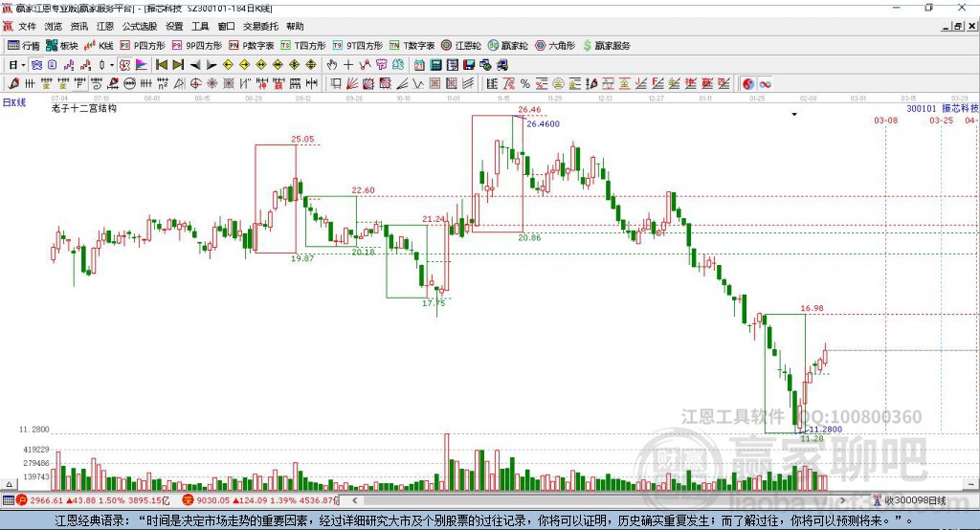Viewport: 980px width, 530px height.
Task: Open the 江恩 menu
Action: pos(105,26)
